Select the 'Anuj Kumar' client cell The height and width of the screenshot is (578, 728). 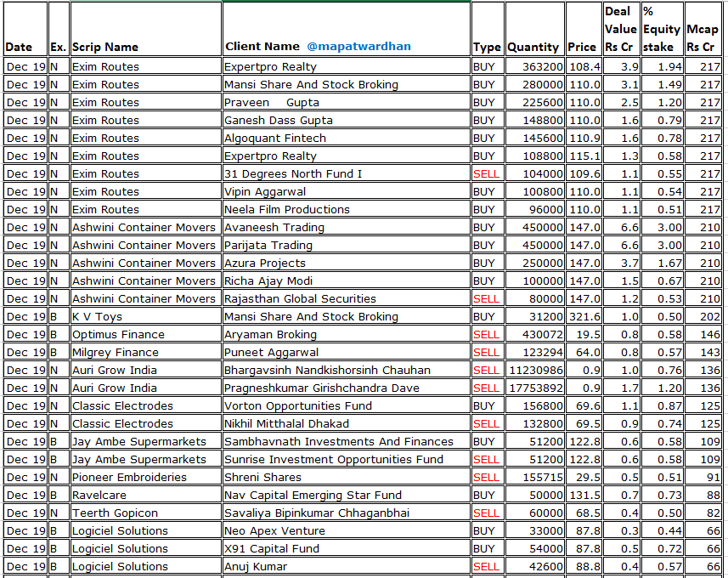(x=347, y=566)
